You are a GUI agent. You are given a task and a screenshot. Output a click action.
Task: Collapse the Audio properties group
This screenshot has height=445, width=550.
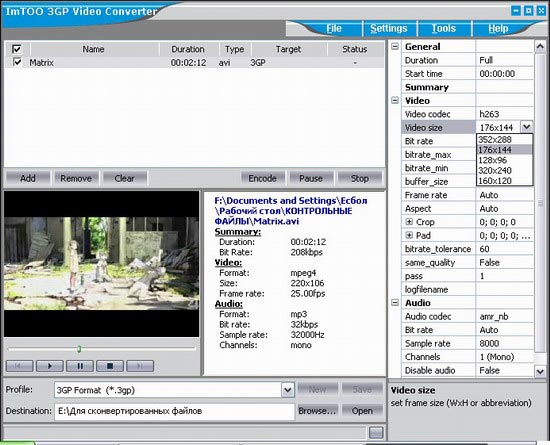pos(395,302)
